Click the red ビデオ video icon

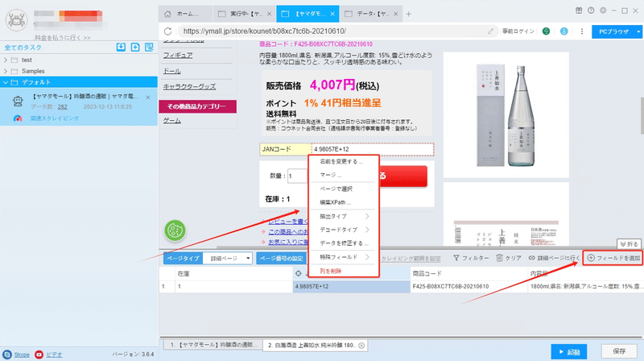pos(39,355)
